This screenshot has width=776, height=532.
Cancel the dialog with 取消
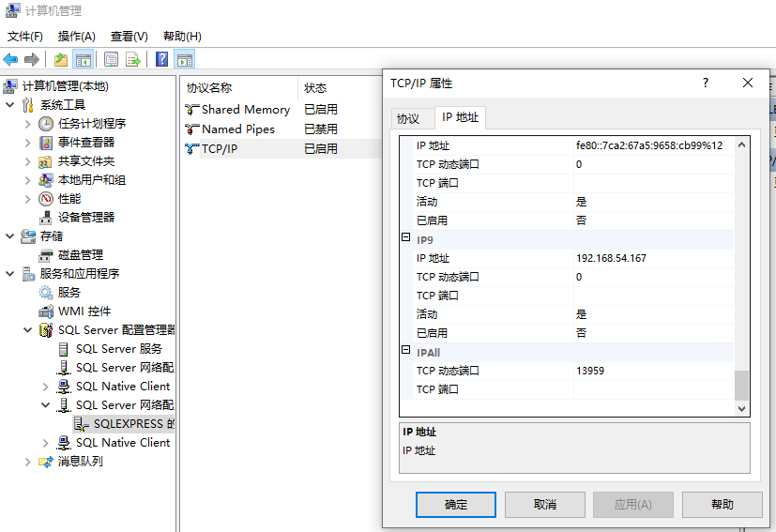coord(545,504)
